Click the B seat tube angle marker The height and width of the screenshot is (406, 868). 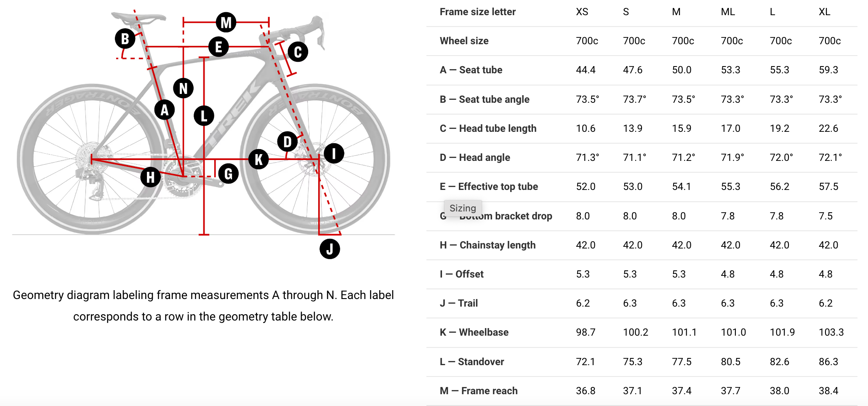pyautogui.click(x=125, y=39)
